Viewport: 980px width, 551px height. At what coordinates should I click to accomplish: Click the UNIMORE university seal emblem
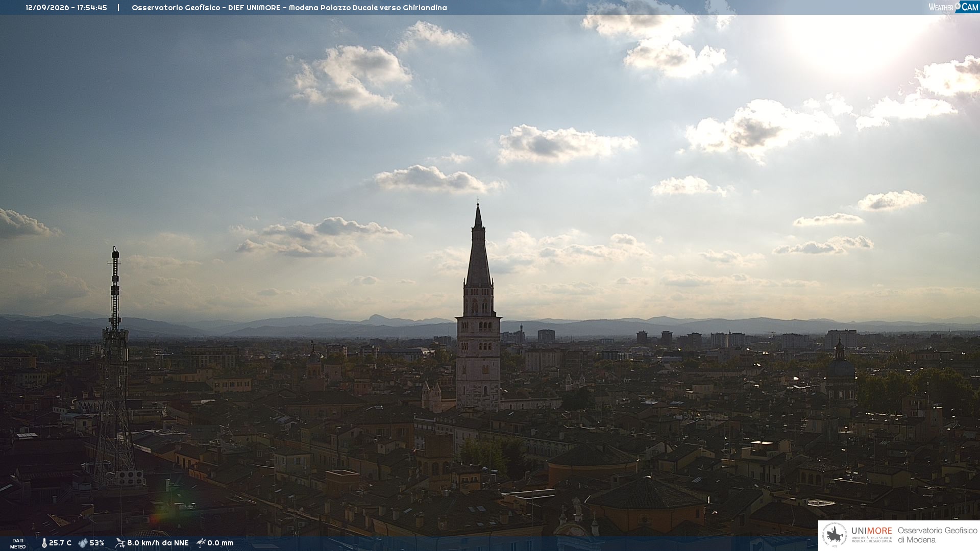[835, 535]
